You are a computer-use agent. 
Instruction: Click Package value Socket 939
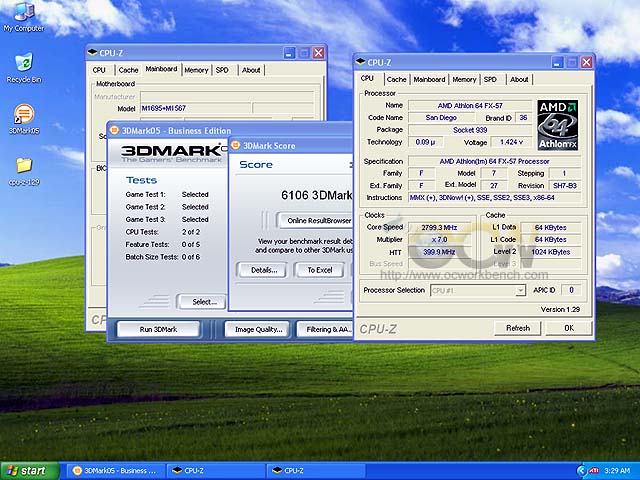click(470, 130)
